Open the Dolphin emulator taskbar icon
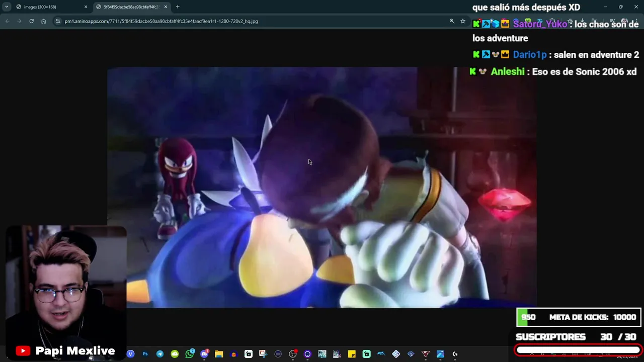This screenshot has width=644, height=362. 381,354
